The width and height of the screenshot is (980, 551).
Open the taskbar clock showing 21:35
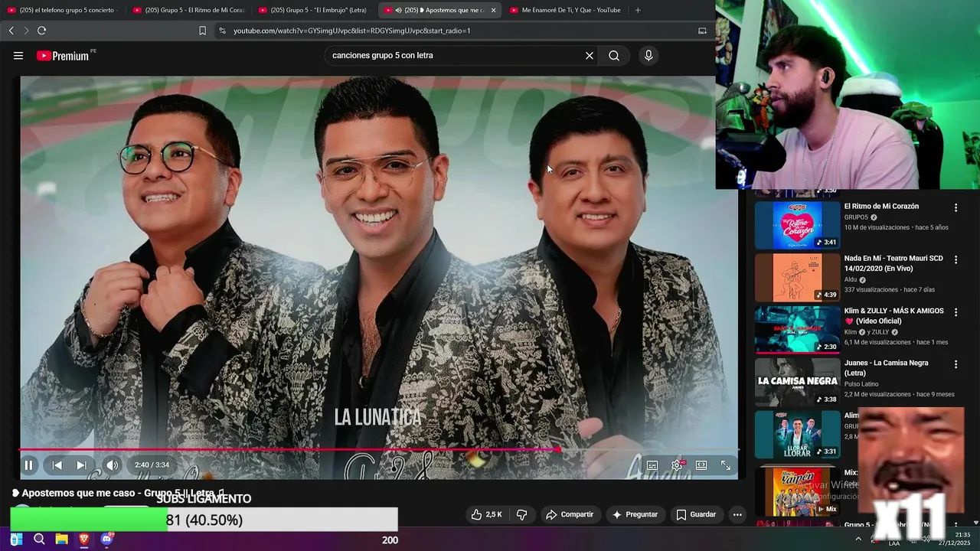[x=955, y=539]
